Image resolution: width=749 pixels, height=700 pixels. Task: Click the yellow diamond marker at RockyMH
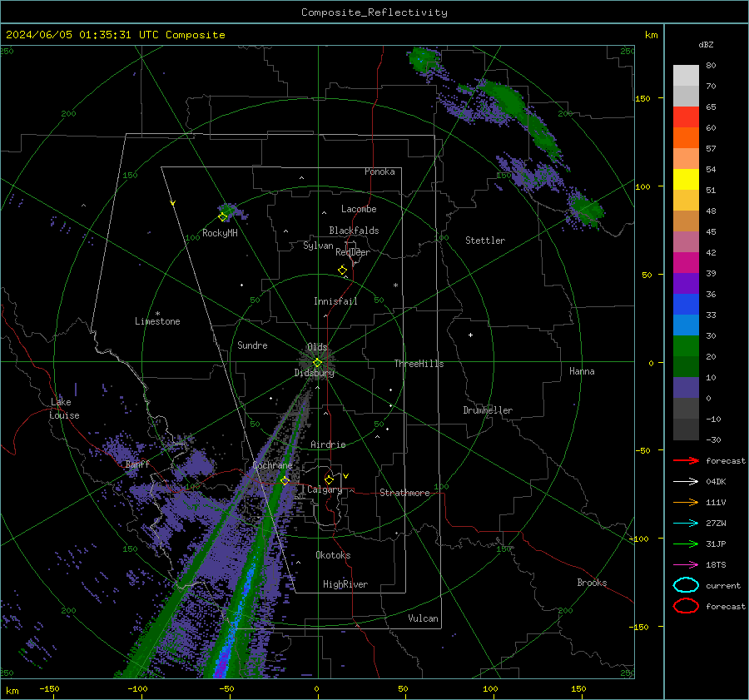222,217
